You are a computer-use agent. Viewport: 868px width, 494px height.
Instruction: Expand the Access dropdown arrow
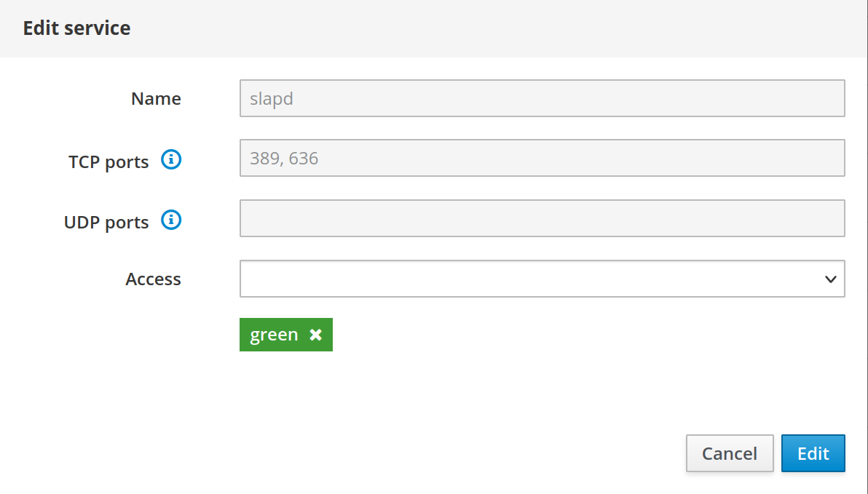[830, 279]
